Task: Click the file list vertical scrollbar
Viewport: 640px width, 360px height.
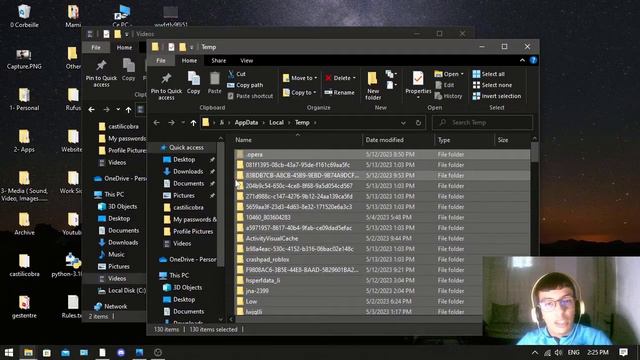Action: (x=534, y=152)
